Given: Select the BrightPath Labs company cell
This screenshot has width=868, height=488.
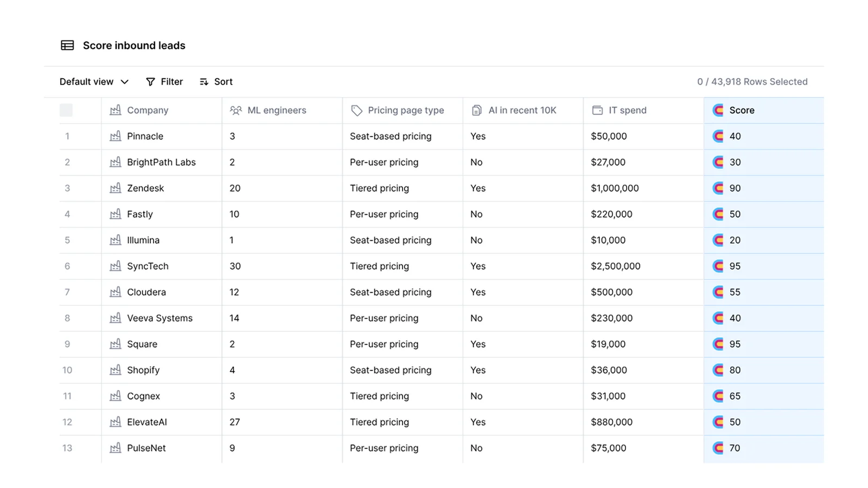Looking at the screenshot, I should pyautogui.click(x=162, y=162).
